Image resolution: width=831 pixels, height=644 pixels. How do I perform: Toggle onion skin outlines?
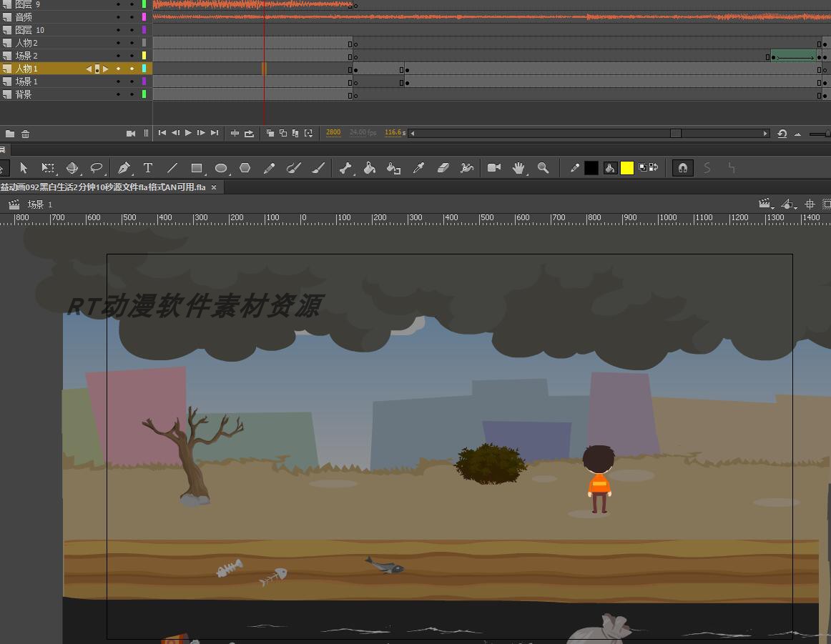(283, 134)
